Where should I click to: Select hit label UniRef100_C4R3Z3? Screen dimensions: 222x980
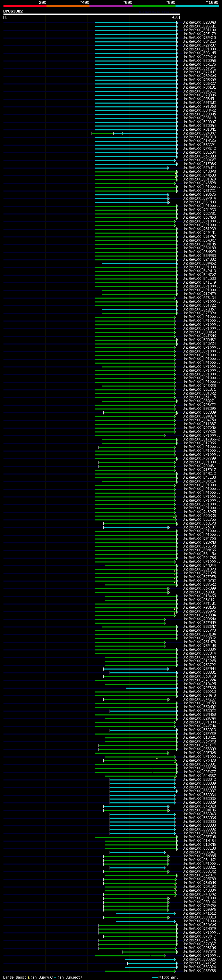(x=199, y=806)
